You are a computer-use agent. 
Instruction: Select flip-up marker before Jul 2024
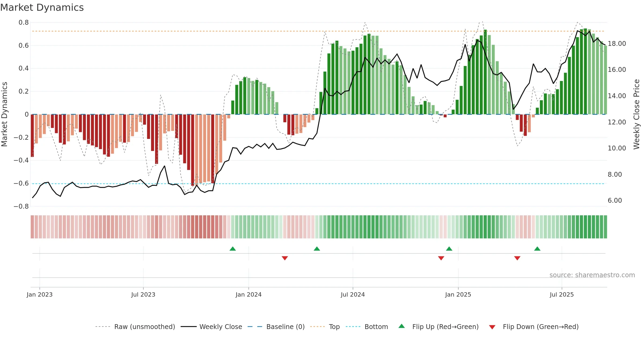coord(317,249)
